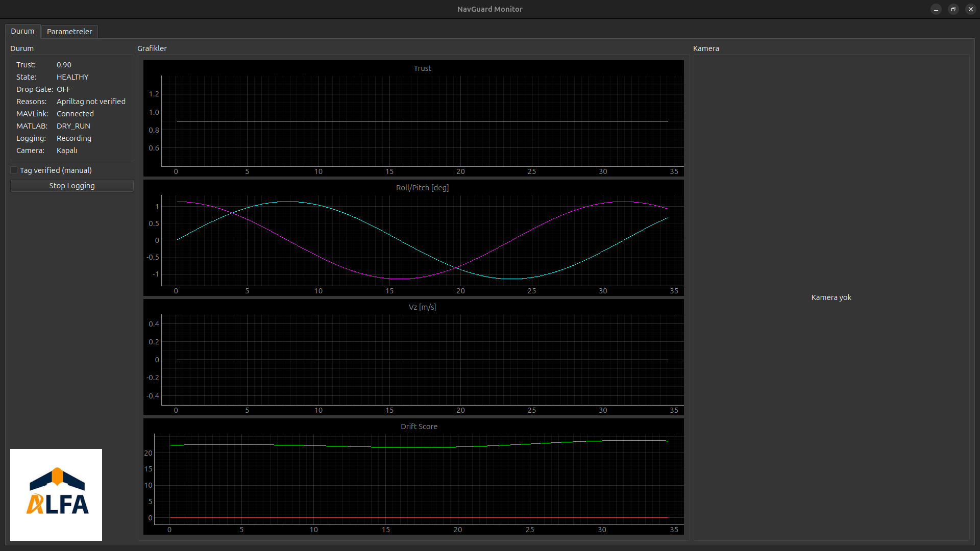Click the Roll/Pitch [deg] plot title
Image resolution: width=980 pixels, height=551 pixels.
[x=422, y=188]
